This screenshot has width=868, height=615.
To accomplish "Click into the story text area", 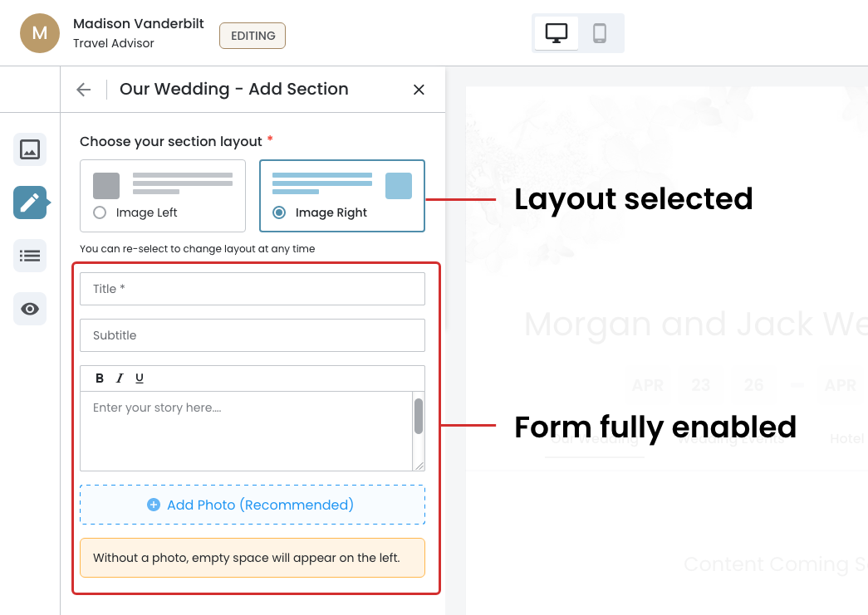I will click(246, 431).
